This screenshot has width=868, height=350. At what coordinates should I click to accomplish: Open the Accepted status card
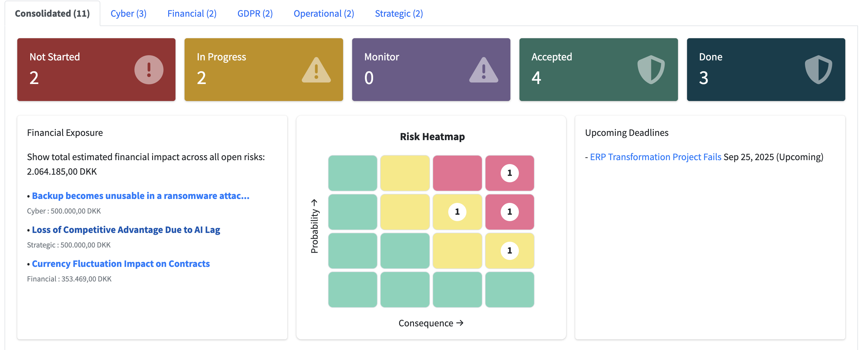(599, 69)
